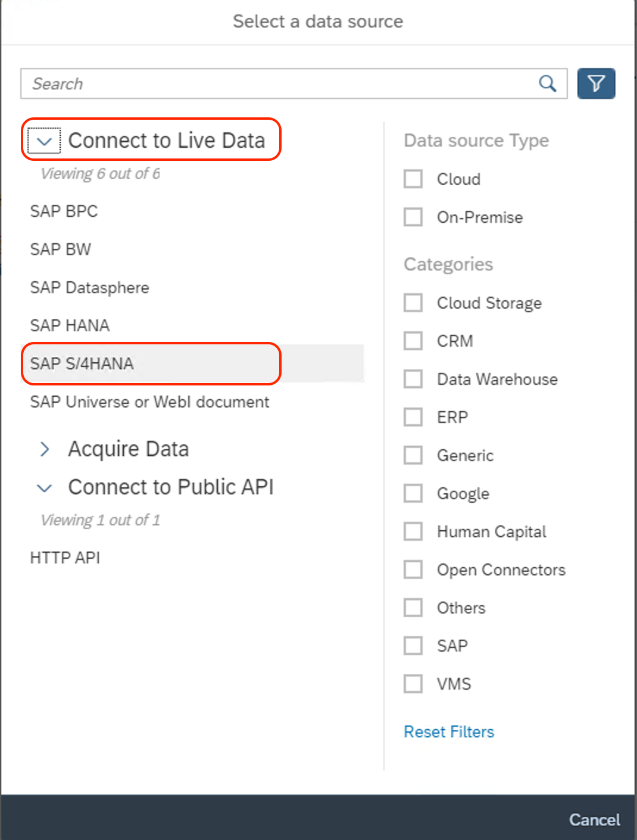Check the Human Capital category
This screenshot has height=840, width=637.
click(413, 531)
